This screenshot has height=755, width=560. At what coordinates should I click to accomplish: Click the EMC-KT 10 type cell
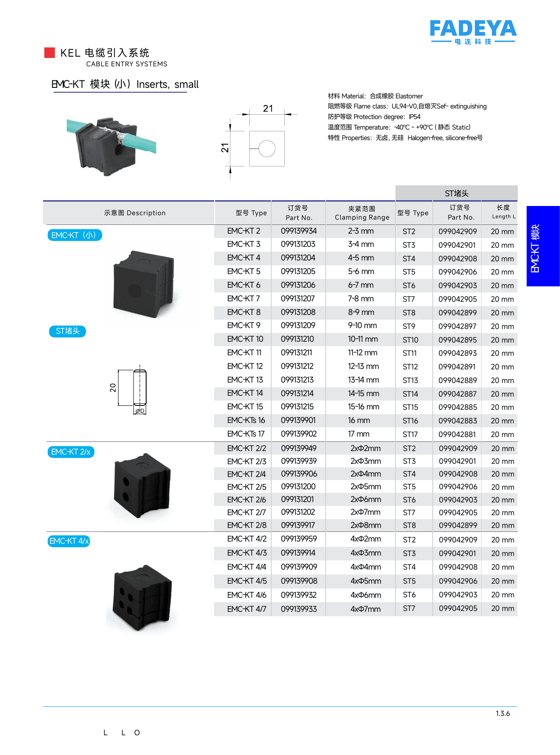(245, 339)
